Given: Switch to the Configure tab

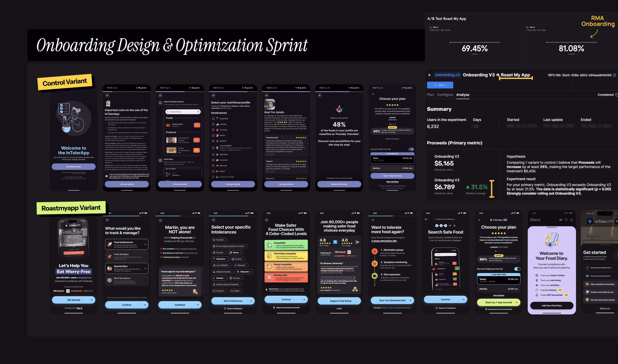Looking at the screenshot, I should [445, 95].
